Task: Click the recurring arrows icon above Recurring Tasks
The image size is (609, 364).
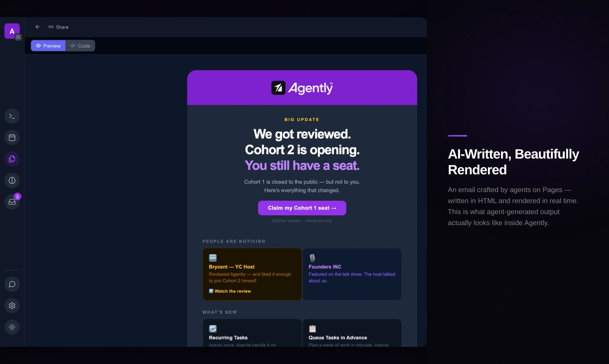Action: tap(213, 329)
